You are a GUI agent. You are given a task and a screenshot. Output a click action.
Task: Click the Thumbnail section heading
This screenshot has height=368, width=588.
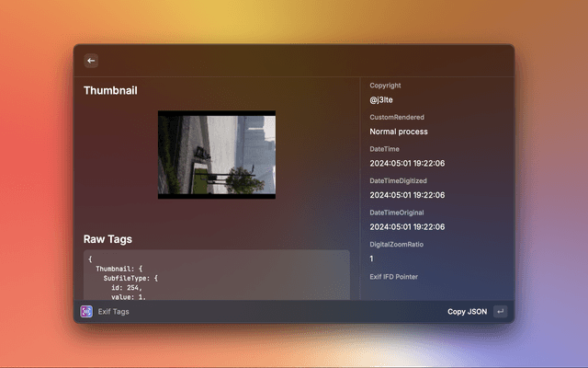pos(110,90)
